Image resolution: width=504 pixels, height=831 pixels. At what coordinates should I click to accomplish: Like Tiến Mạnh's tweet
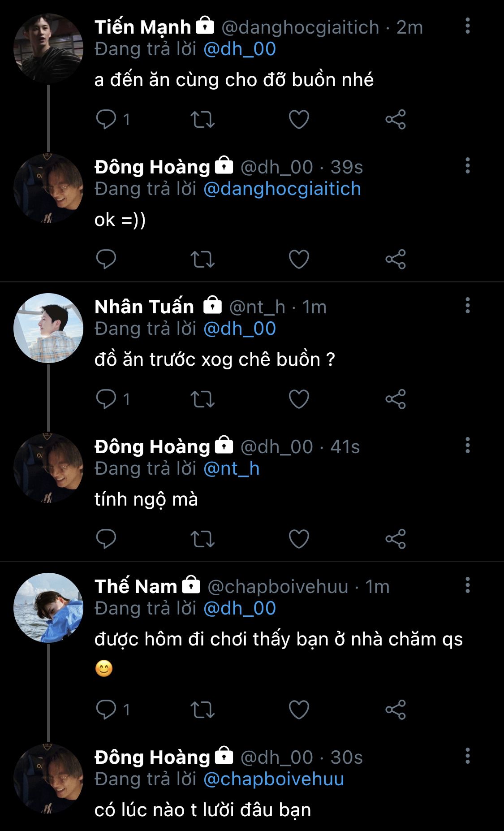(299, 120)
